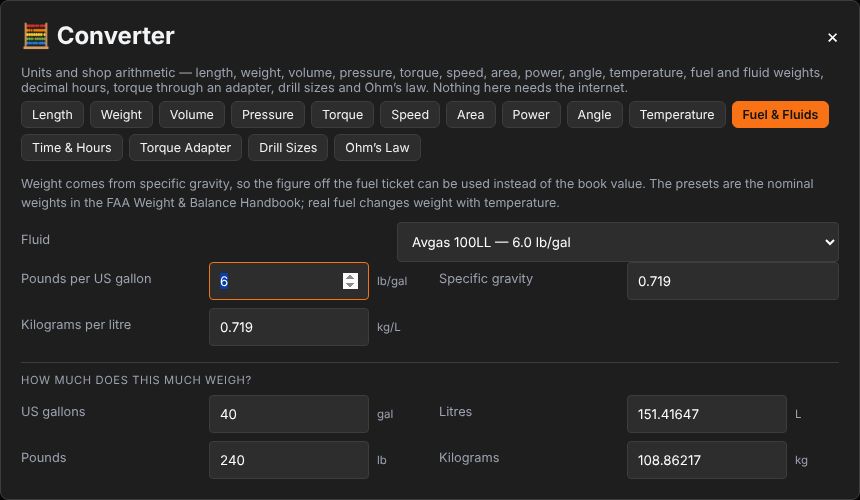Open the Power tab
Image resolution: width=860 pixels, height=500 pixels.
(x=531, y=115)
